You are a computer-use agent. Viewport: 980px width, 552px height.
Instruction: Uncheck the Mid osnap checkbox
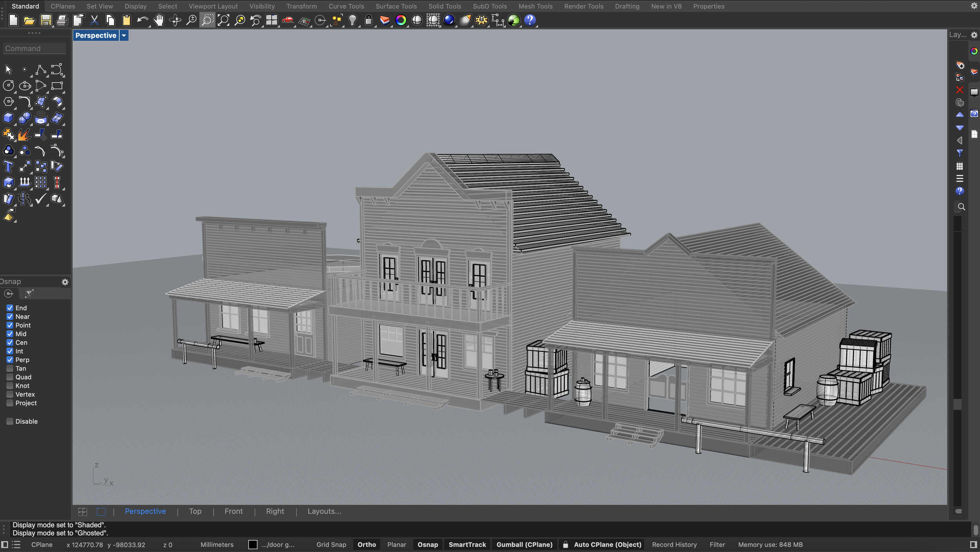point(10,334)
